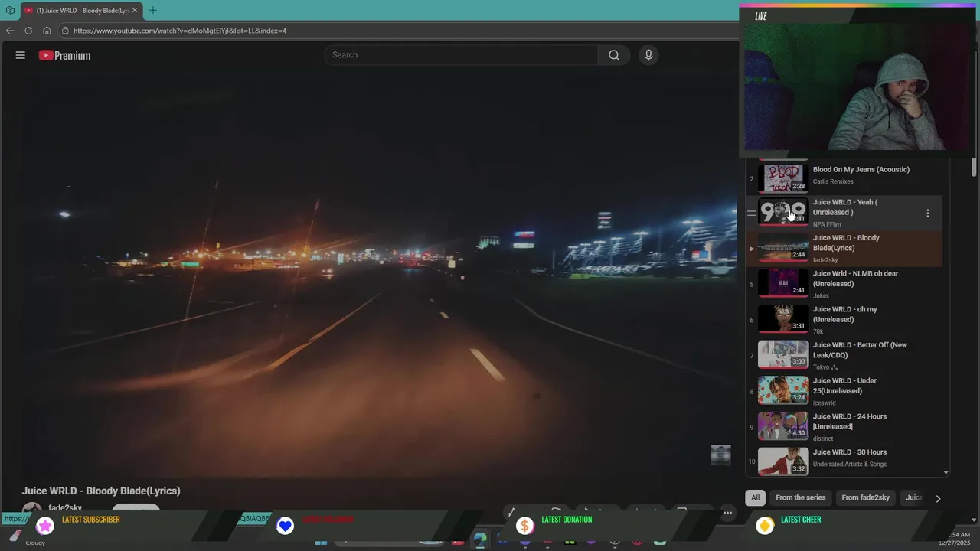Screen dimensions: 980x551
Task: Click the video title Bloody Blade(Lyrics)
Action: click(101, 491)
